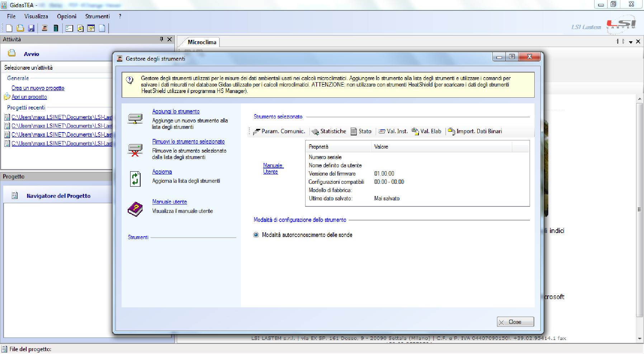Click the Aggiorna link
Image resolution: width=644 pixels, height=354 pixels.
tap(162, 172)
